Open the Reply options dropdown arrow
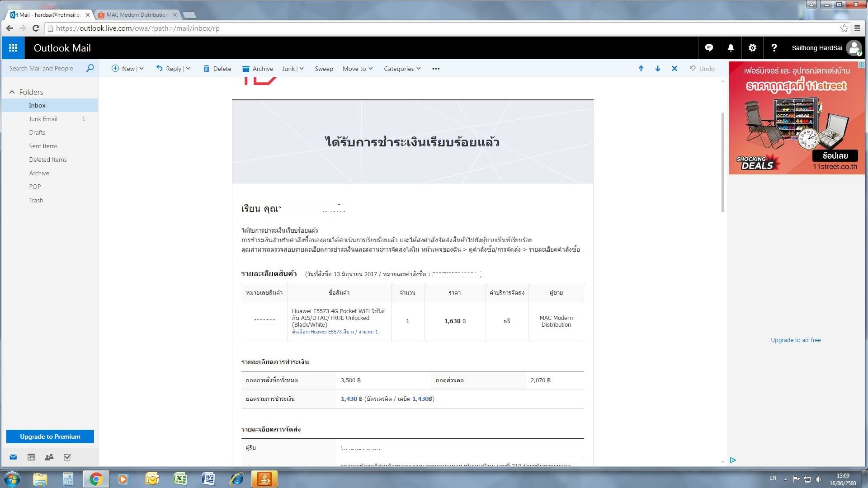Image resolution: width=868 pixels, height=488 pixels. pos(189,69)
